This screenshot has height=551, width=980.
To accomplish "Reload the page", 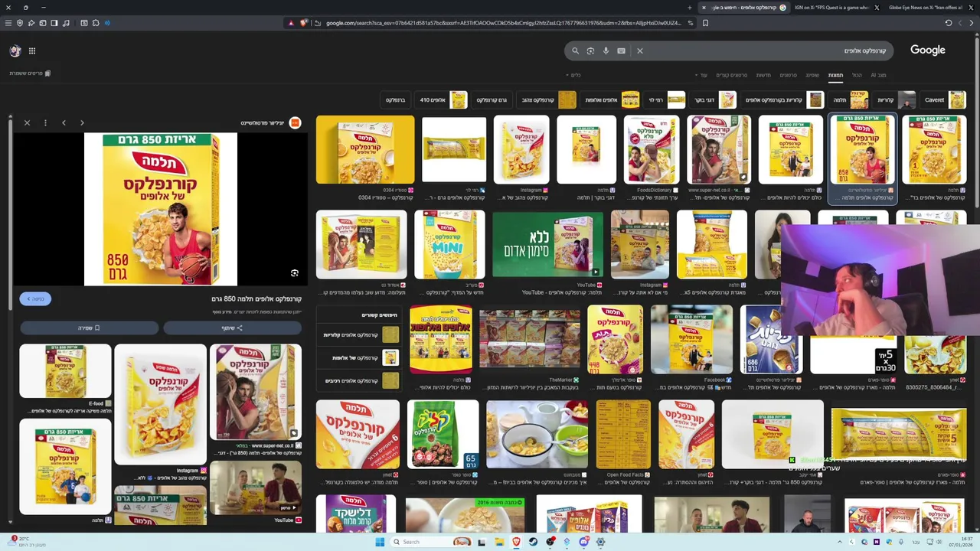I will pyautogui.click(x=949, y=23).
